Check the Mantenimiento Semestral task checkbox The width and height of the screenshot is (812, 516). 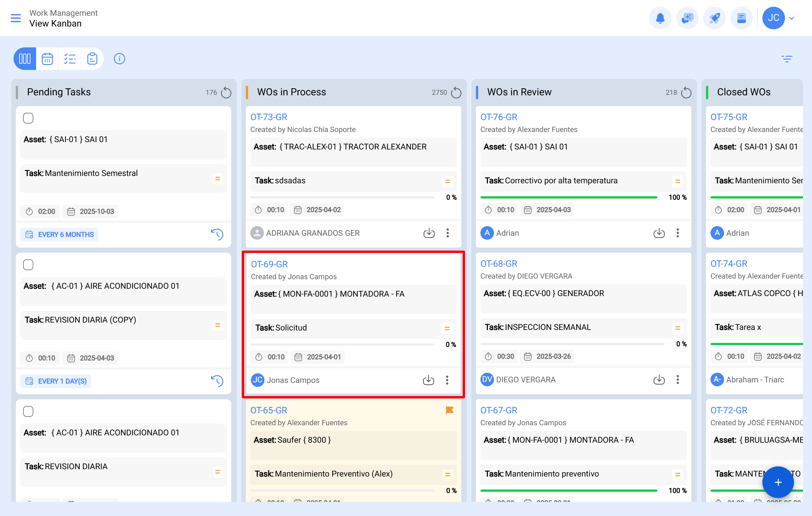click(28, 118)
